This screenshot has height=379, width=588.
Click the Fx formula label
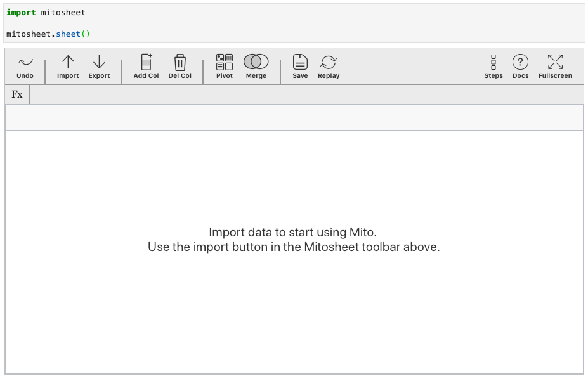point(17,94)
